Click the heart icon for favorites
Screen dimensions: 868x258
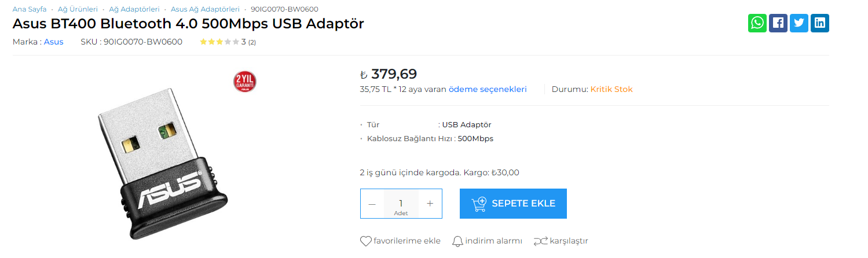pos(365,241)
